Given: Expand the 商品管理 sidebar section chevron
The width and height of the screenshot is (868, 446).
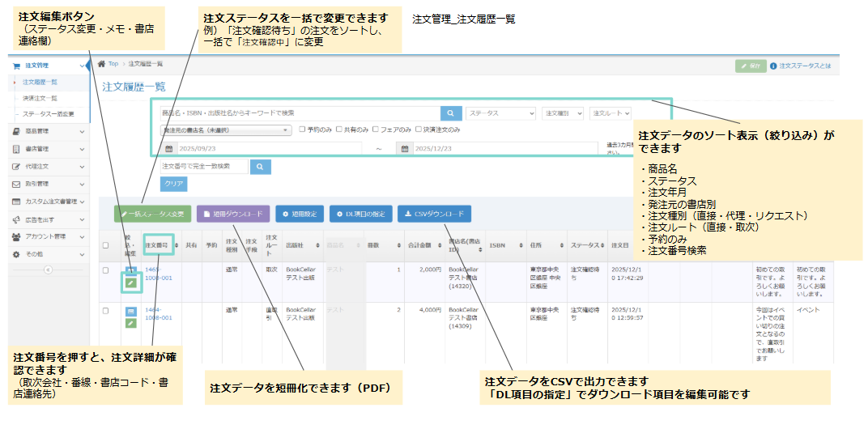Looking at the screenshot, I should tap(82, 132).
